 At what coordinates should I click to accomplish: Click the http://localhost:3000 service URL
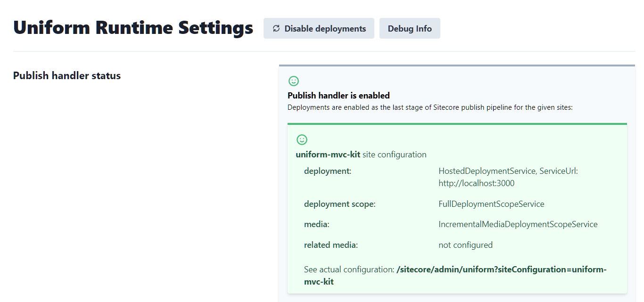coord(476,183)
